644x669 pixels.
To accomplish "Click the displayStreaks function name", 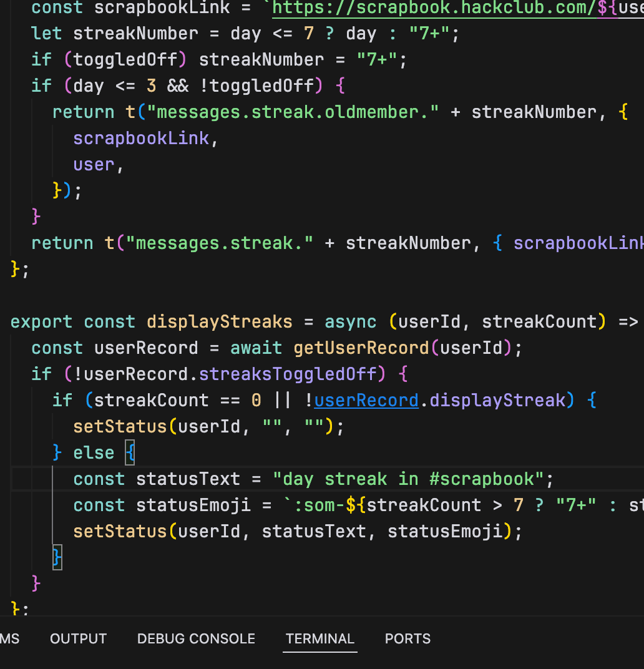I will point(219,321).
